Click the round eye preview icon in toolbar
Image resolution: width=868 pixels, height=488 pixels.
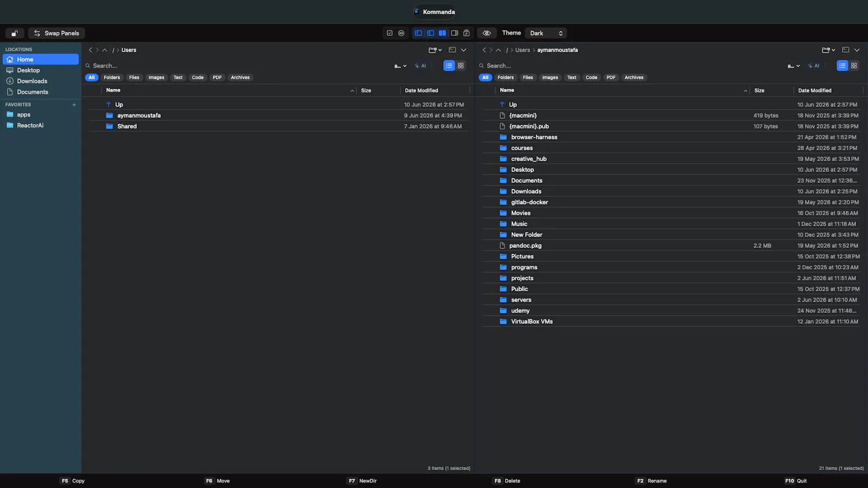coord(401,33)
